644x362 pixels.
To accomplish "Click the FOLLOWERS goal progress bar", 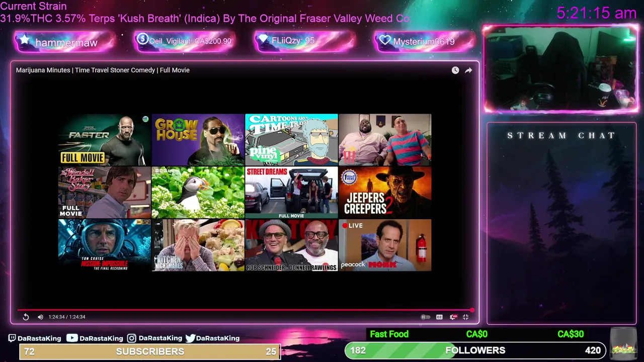I will pos(475,350).
